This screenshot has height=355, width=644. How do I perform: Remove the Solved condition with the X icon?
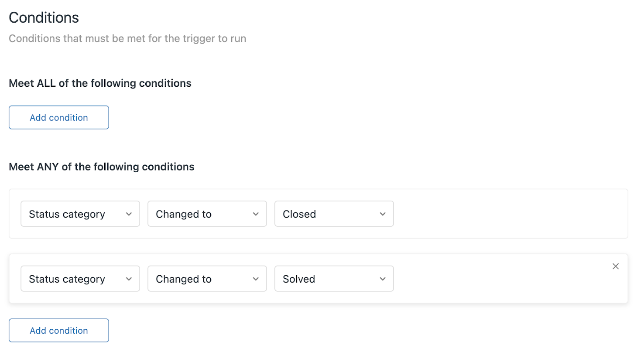615,266
